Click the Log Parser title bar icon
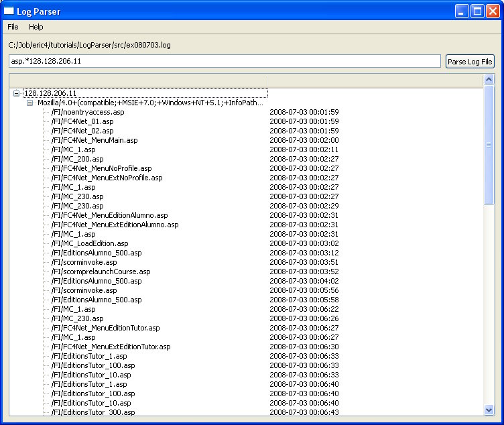 pos(9,11)
